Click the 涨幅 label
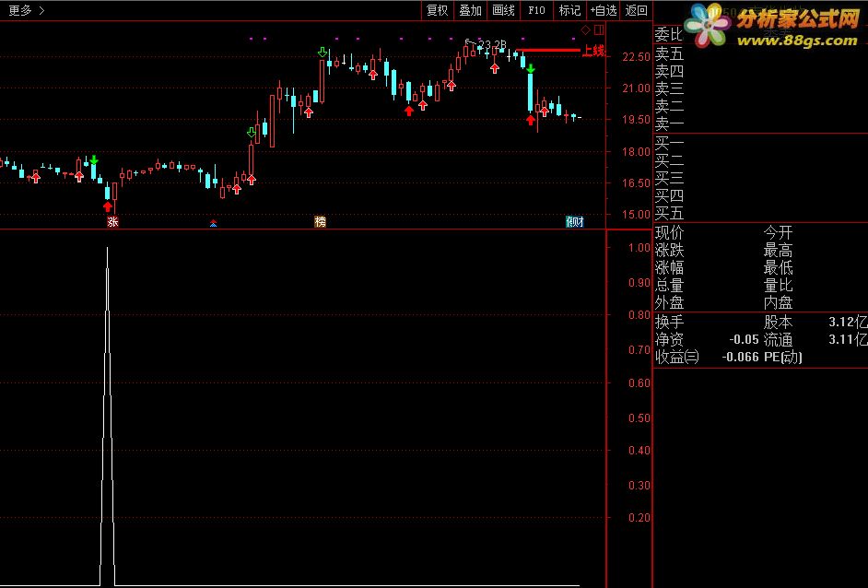This screenshot has height=588, width=868. pos(669,268)
